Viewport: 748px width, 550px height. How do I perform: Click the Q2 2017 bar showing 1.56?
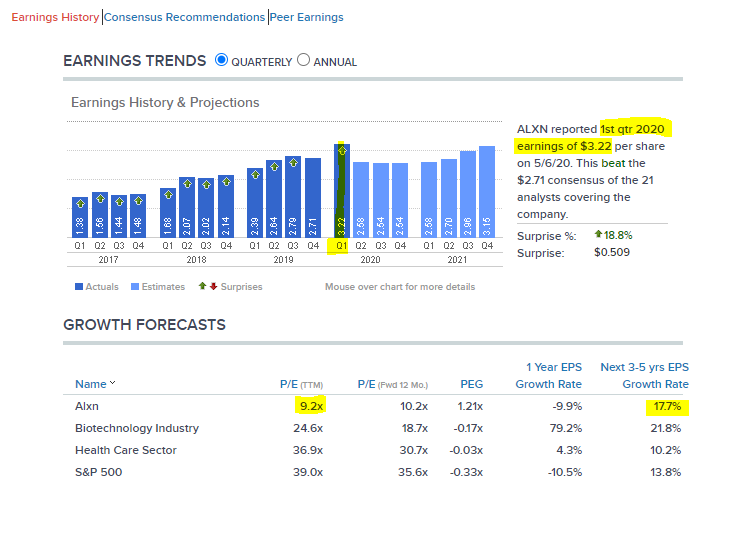tap(100, 215)
